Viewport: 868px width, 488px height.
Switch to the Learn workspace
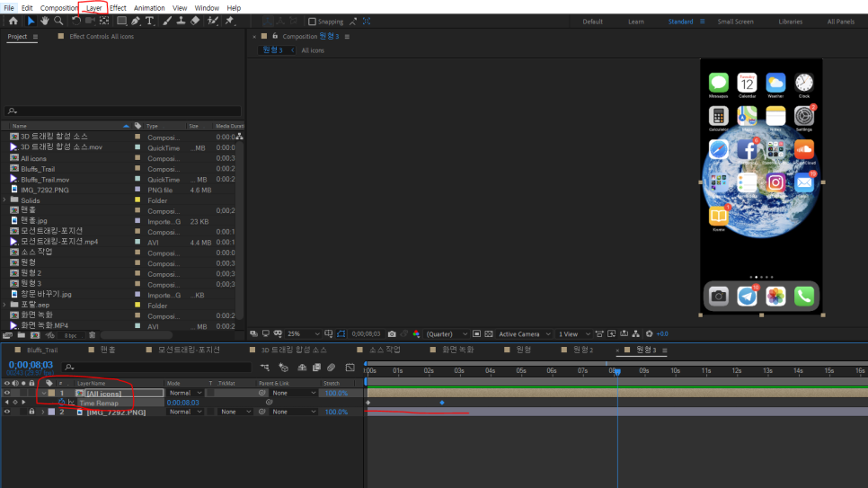(x=635, y=22)
